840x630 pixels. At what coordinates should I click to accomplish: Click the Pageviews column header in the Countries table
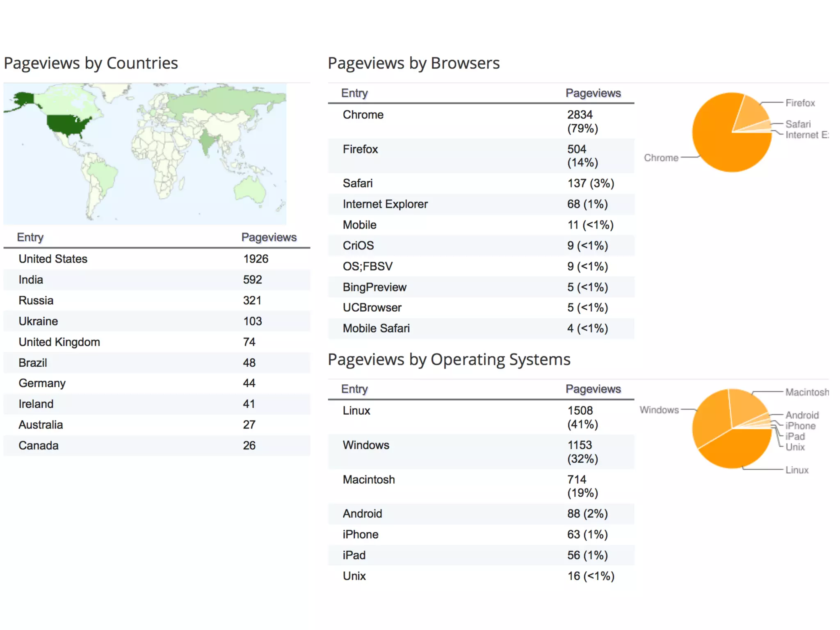pyautogui.click(x=269, y=237)
